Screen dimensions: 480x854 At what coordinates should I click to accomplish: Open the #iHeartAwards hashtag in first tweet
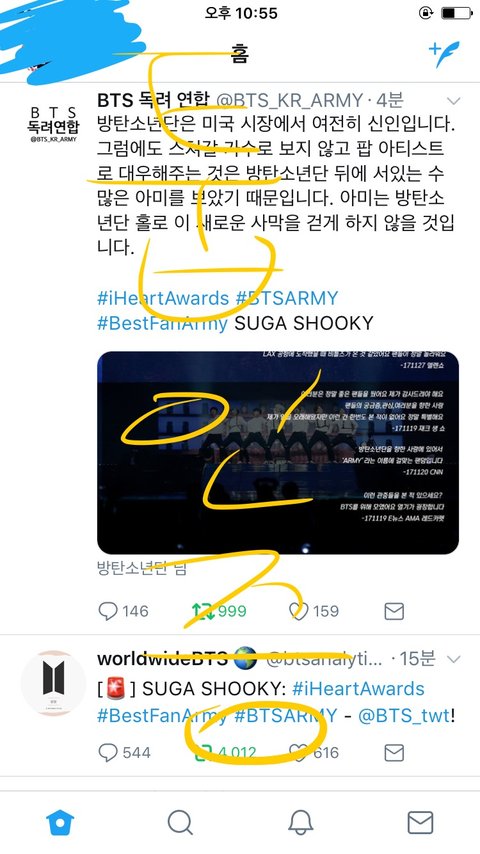163,298
